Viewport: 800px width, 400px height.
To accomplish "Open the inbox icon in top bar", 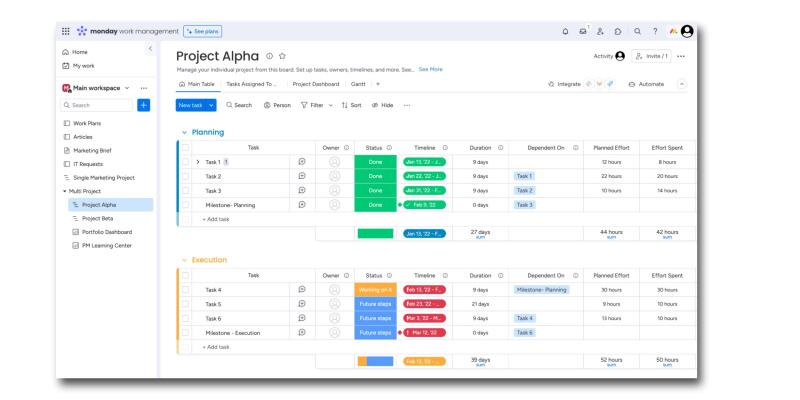I will 583,32.
